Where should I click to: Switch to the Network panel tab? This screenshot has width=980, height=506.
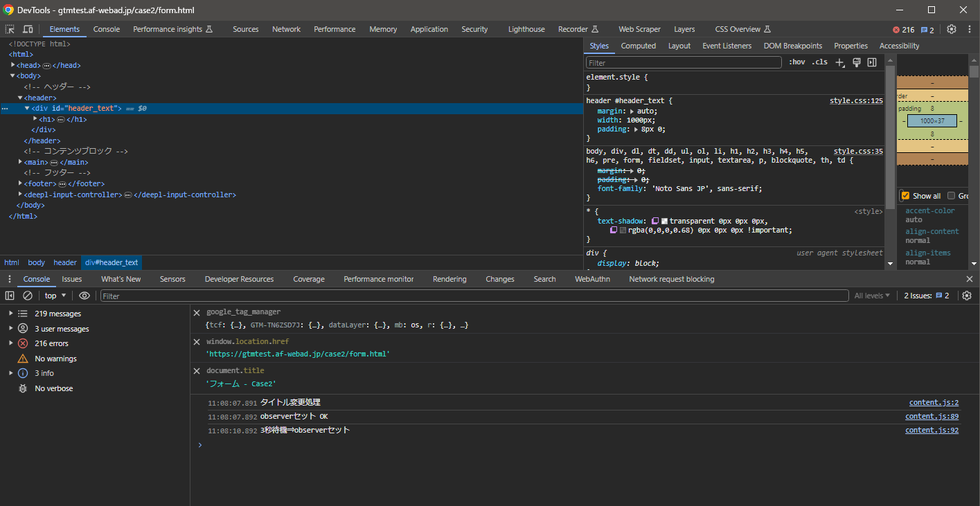(286, 29)
